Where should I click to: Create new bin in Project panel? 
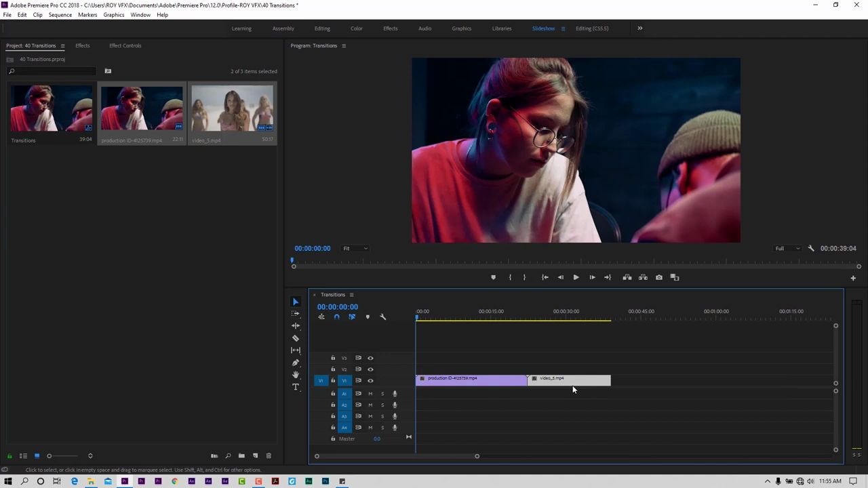[241, 456]
